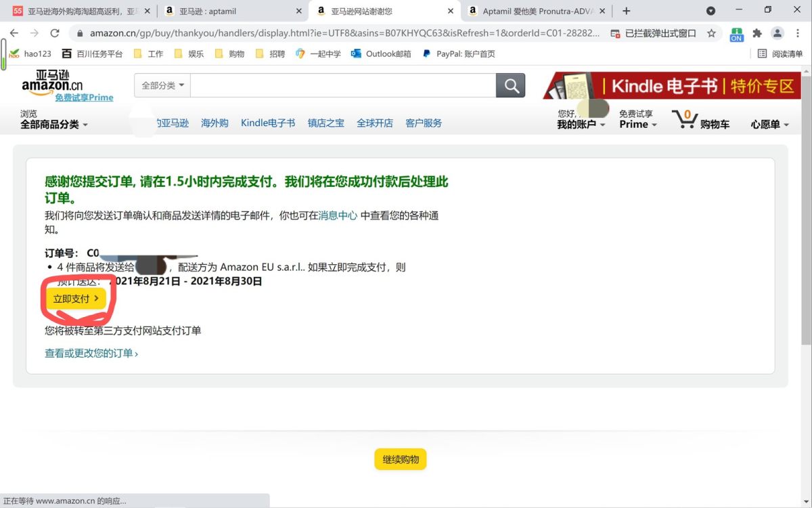The width and height of the screenshot is (812, 508).
Task: Close the 亚马逊 : aptamil tab
Action: pyautogui.click(x=300, y=11)
